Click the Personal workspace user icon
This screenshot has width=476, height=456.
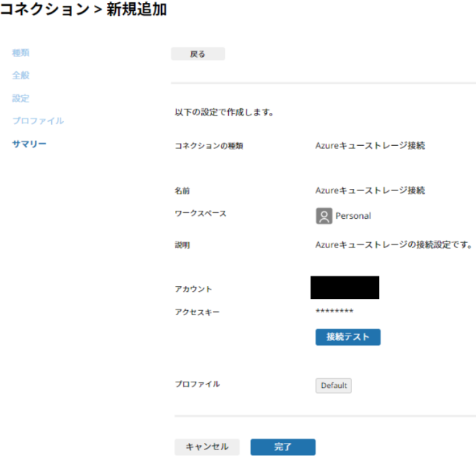click(324, 216)
